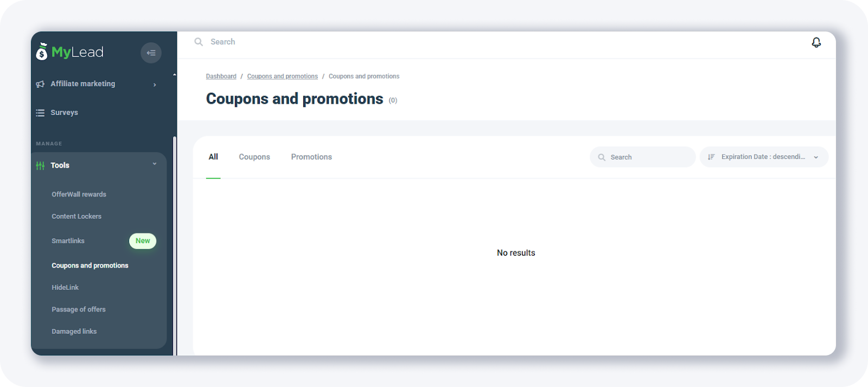The width and height of the screenshot is (868, 387).
Task: Open the Expiration Date sort dropdown
Action: click(763, 157)
